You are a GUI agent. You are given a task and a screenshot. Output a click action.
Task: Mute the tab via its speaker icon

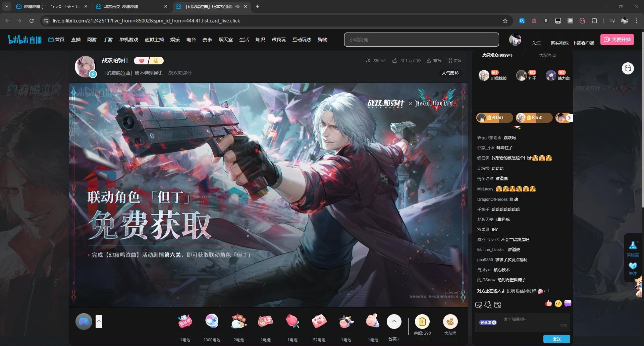(x=237, y=6)
